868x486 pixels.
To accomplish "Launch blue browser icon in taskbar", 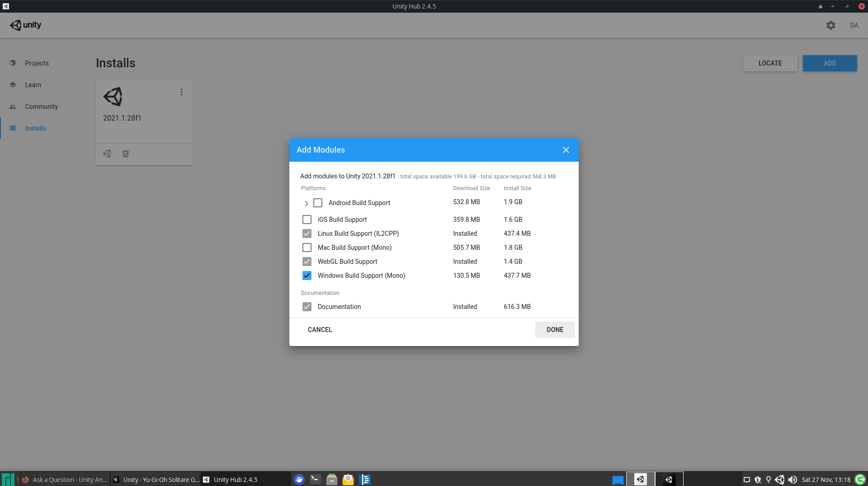I will 299,480.
